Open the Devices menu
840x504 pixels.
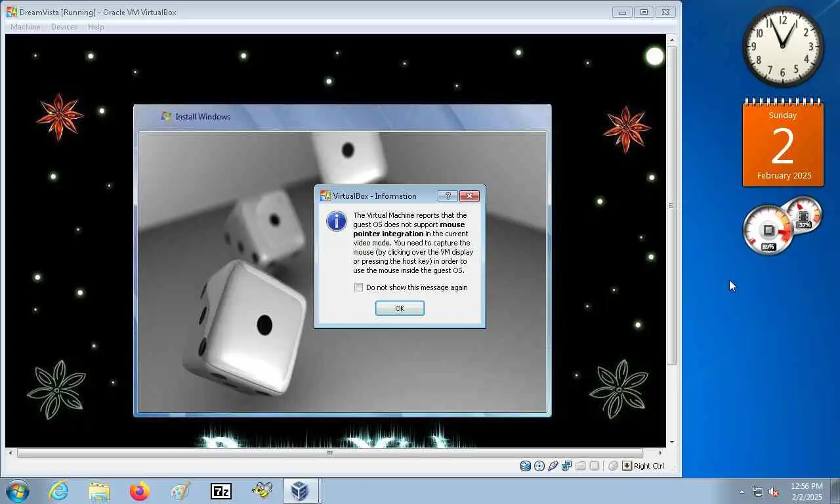[x=64, y=27]
